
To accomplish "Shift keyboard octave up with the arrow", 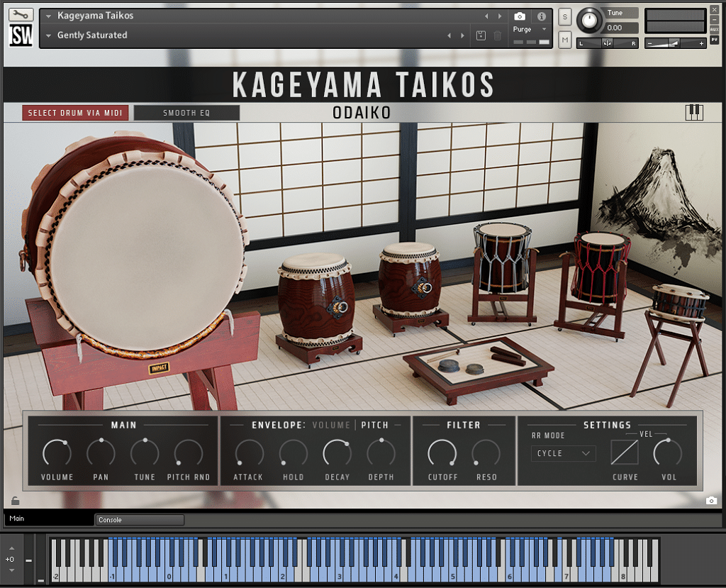I will (11, 548).
